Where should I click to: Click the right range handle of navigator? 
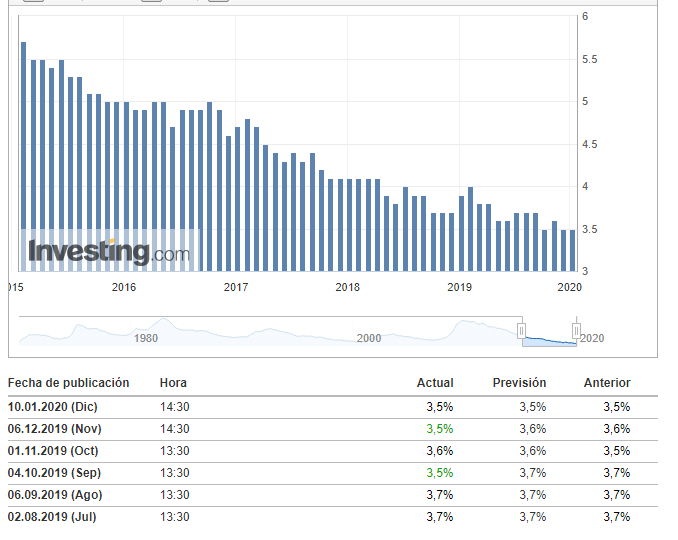(x=576, y=331)
